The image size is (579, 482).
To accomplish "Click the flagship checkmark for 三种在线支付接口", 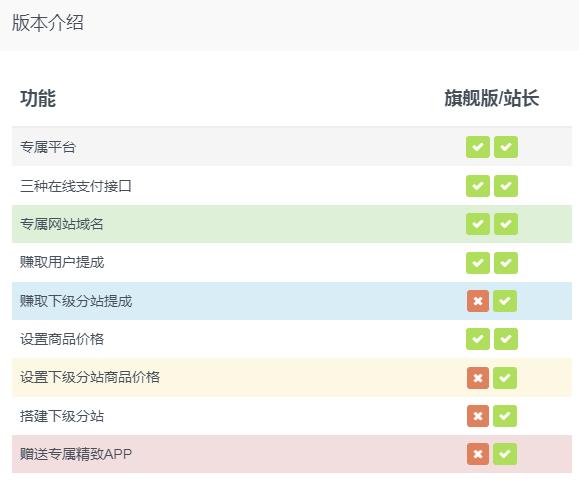I will (x=478, y=186).
